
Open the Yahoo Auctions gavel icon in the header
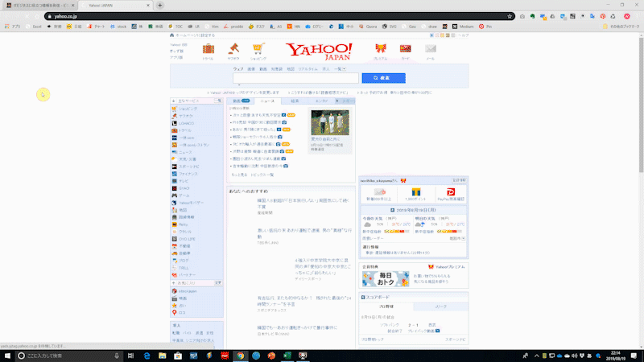coord(233,49)
